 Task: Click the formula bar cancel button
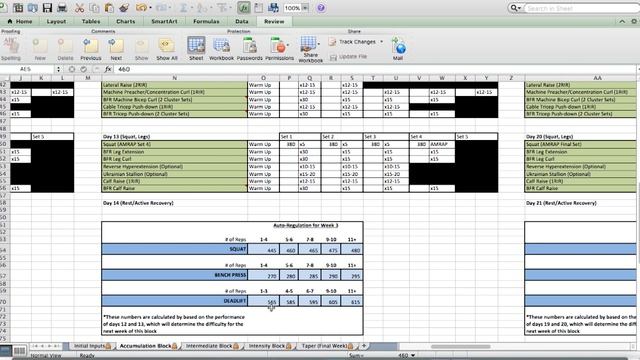click(x=72, y=69)
